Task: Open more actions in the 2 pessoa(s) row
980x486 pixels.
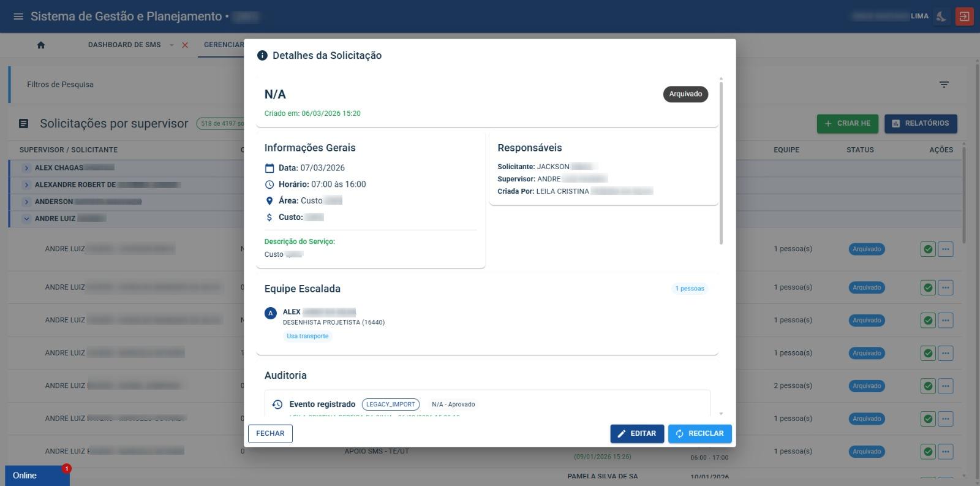Action: 946,386
